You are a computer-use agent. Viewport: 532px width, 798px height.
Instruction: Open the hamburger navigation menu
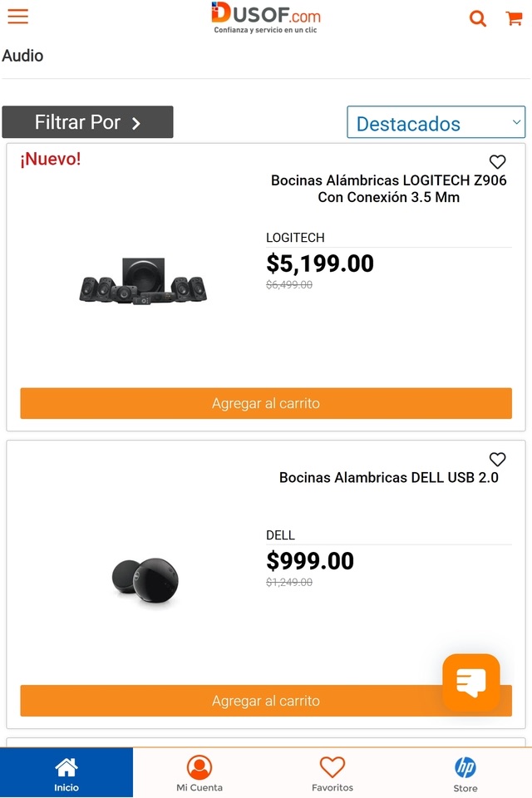pos(17,17)
